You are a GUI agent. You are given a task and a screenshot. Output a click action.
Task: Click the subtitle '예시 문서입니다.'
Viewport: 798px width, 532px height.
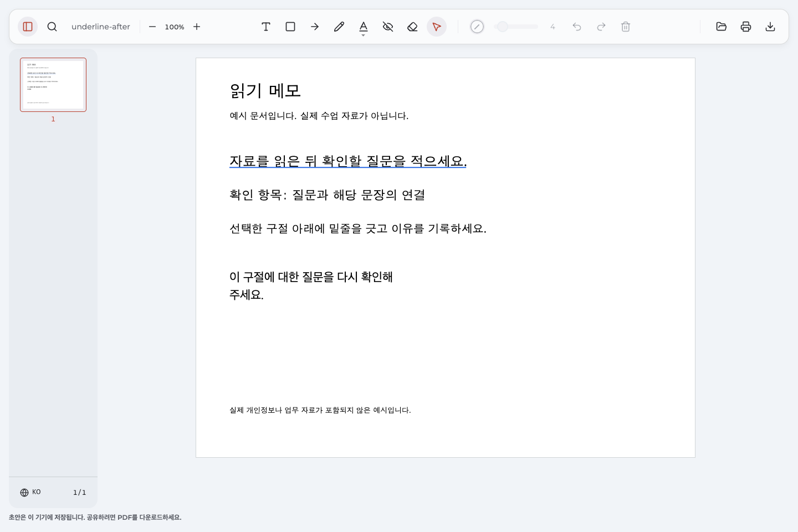tap(319, 115)
